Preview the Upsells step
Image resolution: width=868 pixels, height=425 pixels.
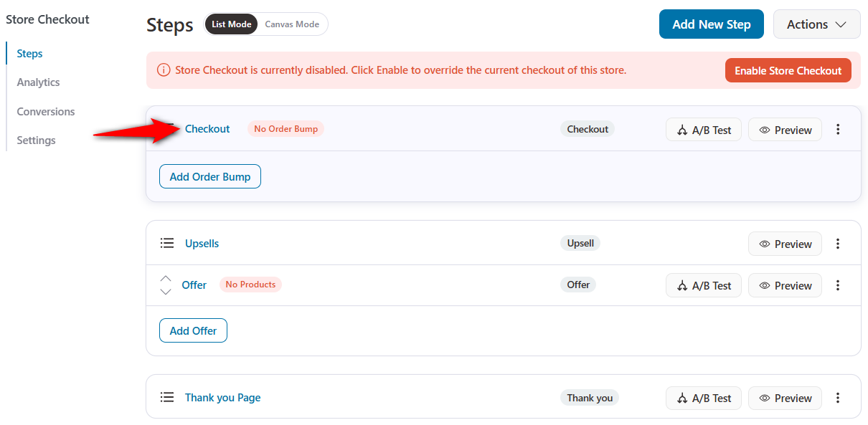pyautogui.click(x=785, y=244)
